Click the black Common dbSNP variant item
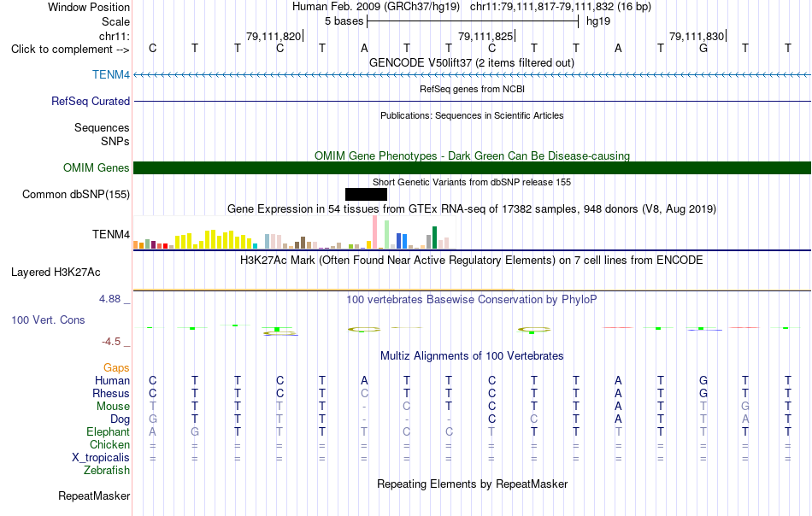This screenshot has width=812, height=516. click(x=366, y=194)
